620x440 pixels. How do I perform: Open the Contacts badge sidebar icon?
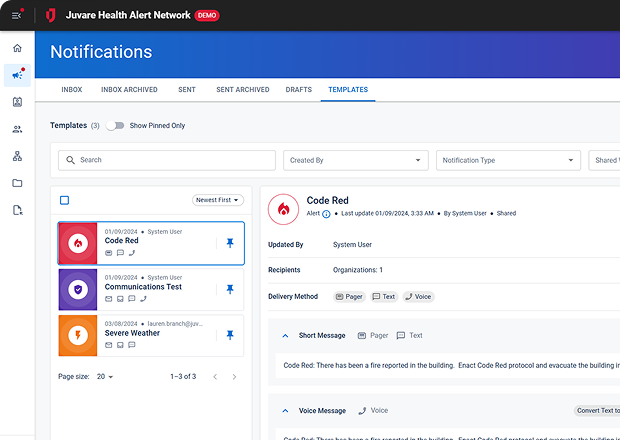point(17,102)
